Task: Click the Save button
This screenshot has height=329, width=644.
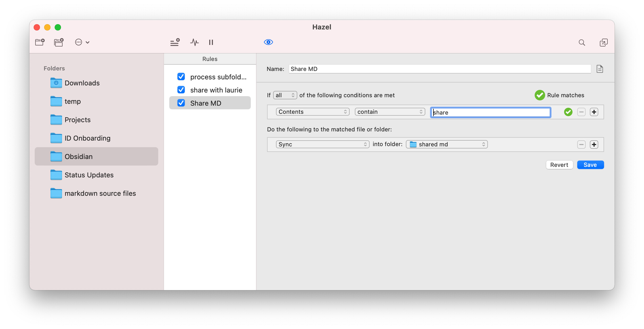Action: coord(590,165)
